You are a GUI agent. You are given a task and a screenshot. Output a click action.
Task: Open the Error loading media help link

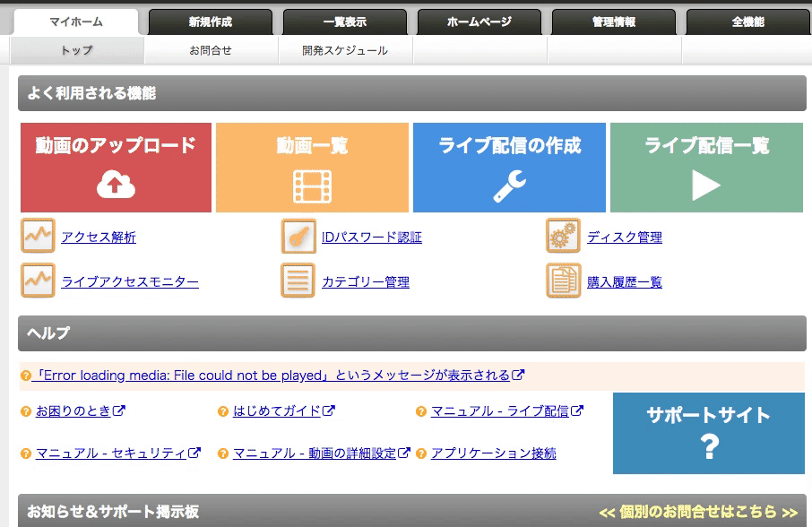[x=271, y=376]
